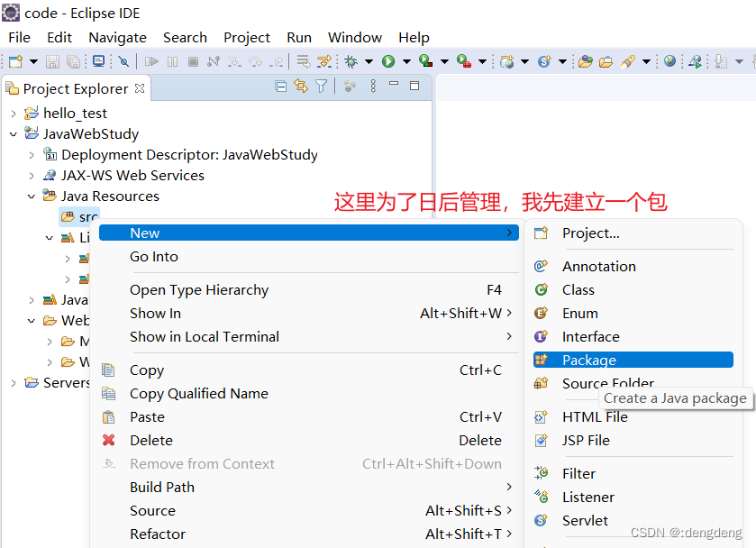The image size is (756, 548).
Task: Choose HTML File from the New submenu
Action: tap(633, 416)
